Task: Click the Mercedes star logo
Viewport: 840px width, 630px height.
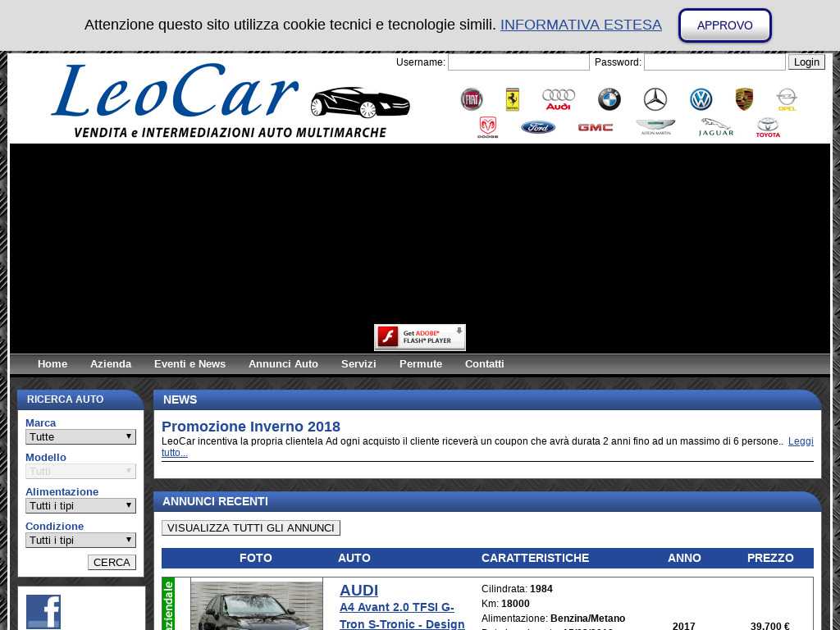Action: tap(655, 100)
